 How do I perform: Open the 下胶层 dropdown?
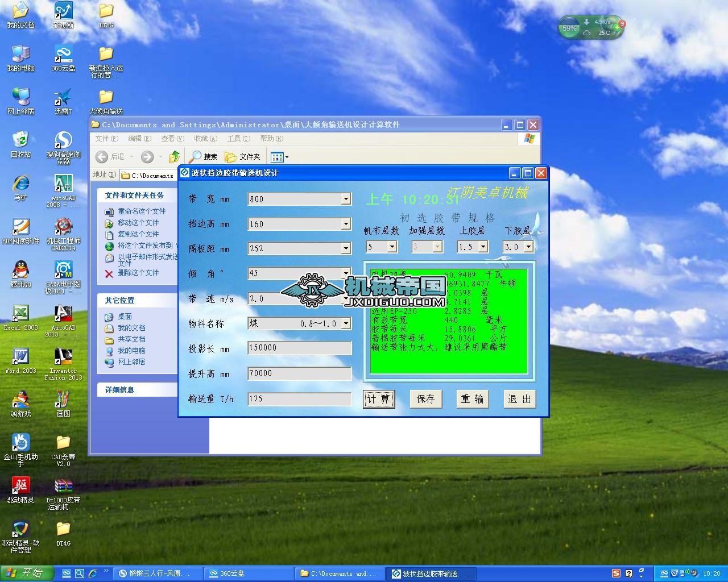pyautogui.click(x=528, y=247)
